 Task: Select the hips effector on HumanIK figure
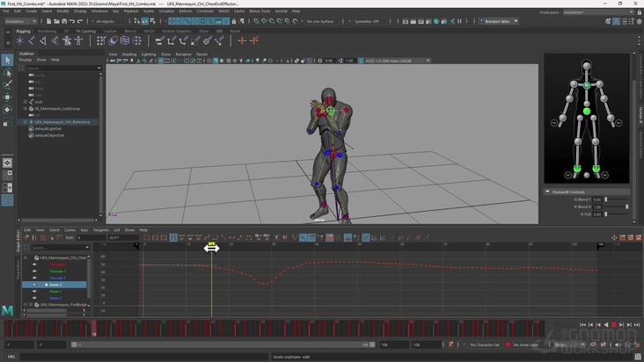click(x=587, y=112)
